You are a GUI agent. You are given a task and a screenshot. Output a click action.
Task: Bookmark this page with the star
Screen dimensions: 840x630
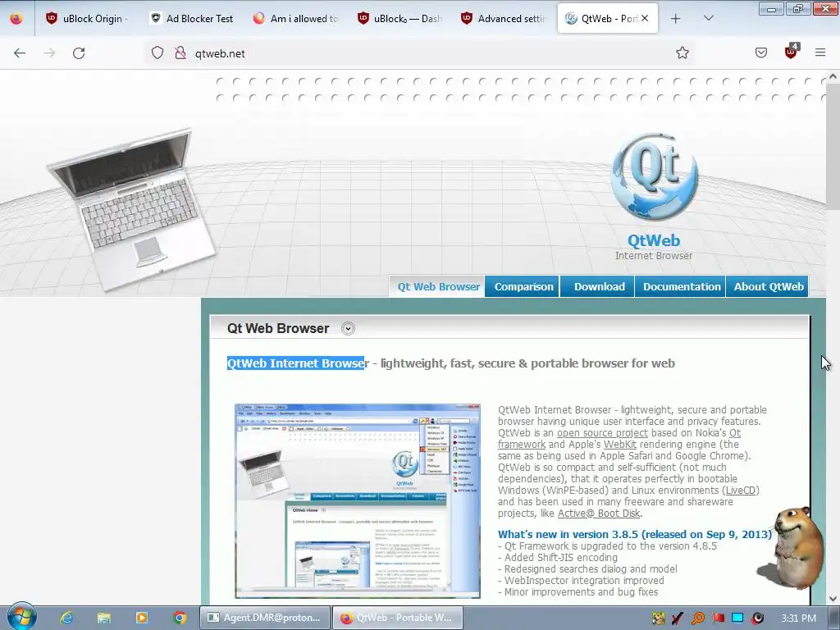(x=682, y=53)
